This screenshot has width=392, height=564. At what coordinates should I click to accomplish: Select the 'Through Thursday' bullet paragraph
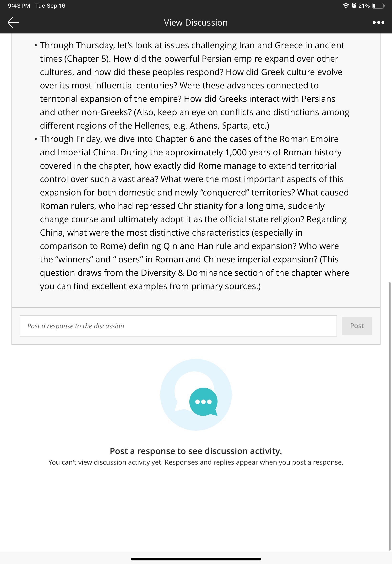195,85
